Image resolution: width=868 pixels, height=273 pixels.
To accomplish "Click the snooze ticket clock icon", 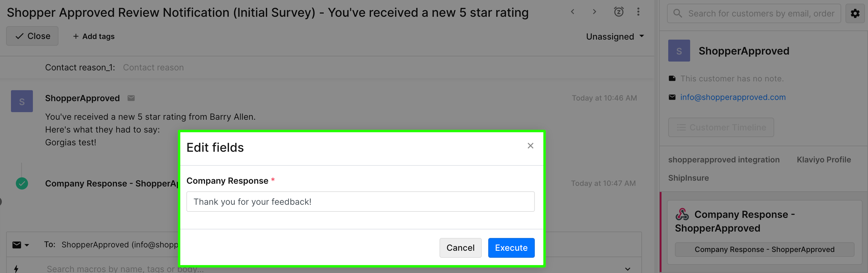I will (x=619, y=12).
